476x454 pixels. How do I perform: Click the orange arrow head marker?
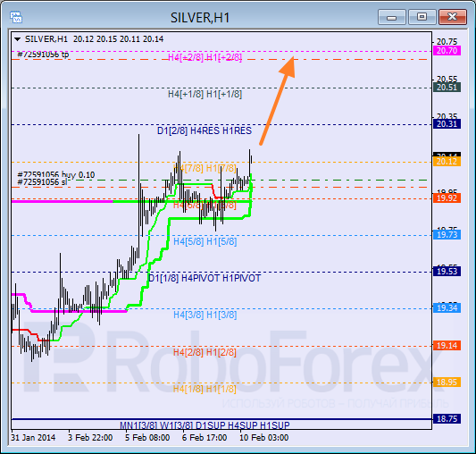[x=288, y=66]
